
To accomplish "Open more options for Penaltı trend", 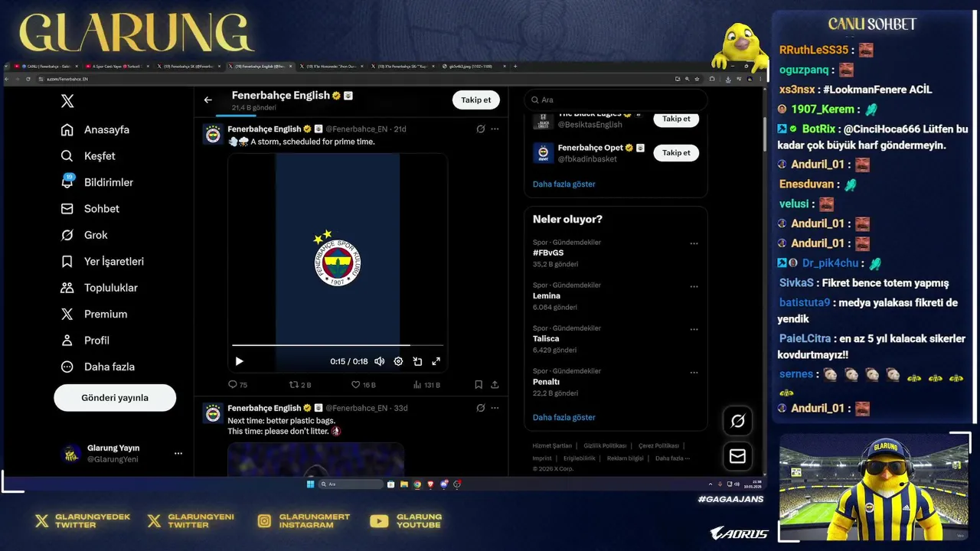I will click(x=694, y=372).
